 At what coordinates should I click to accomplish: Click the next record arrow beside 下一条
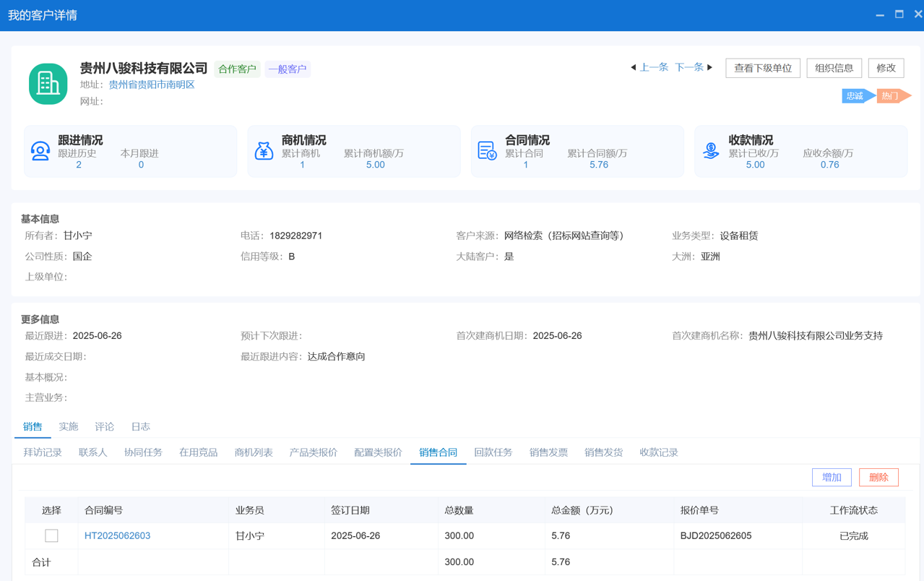[x=709, y=67]
